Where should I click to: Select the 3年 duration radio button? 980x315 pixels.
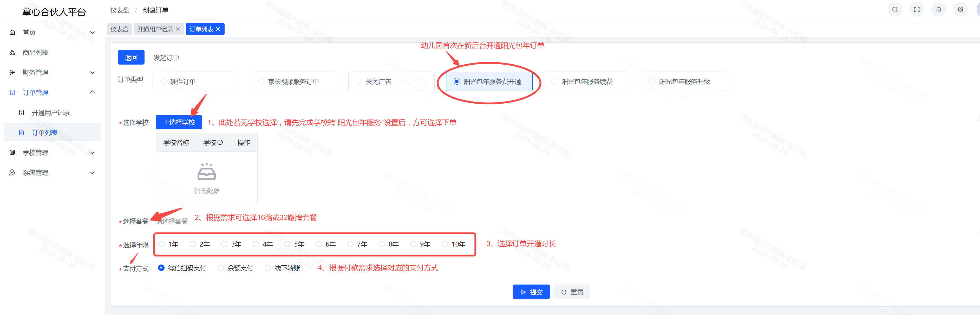tap(224, 244)
